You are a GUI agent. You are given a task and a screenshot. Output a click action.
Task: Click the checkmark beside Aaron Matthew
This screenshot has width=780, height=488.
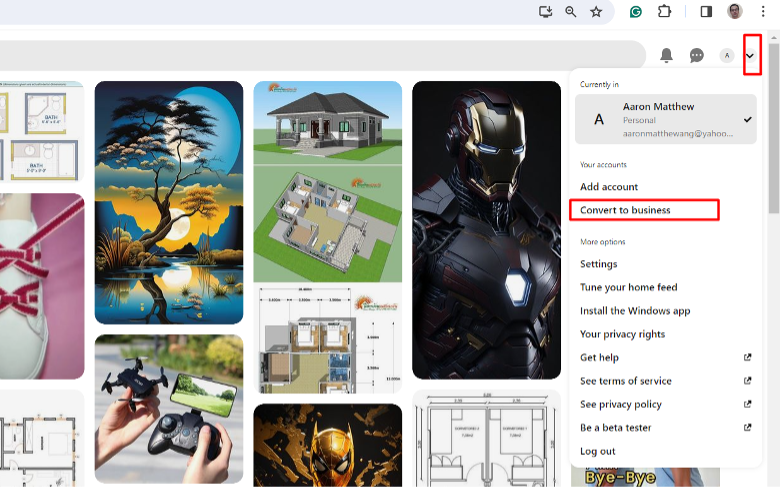[x=747, y=120]
